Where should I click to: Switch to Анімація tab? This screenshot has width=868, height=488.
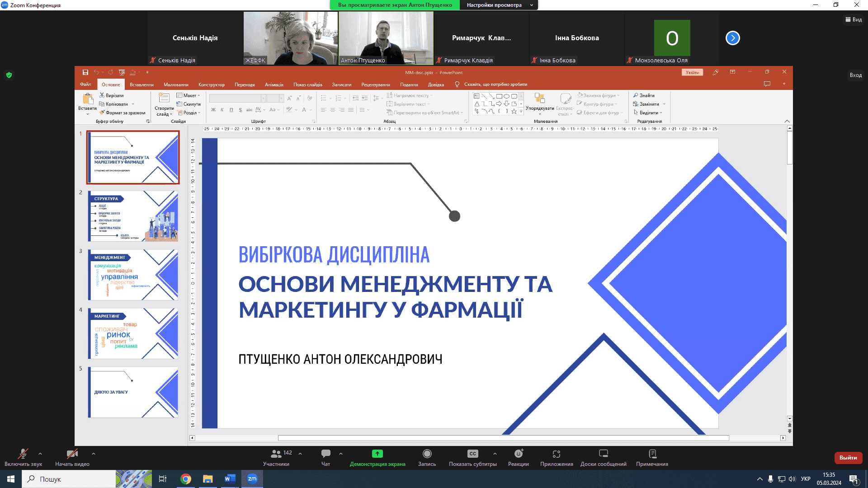274,84
